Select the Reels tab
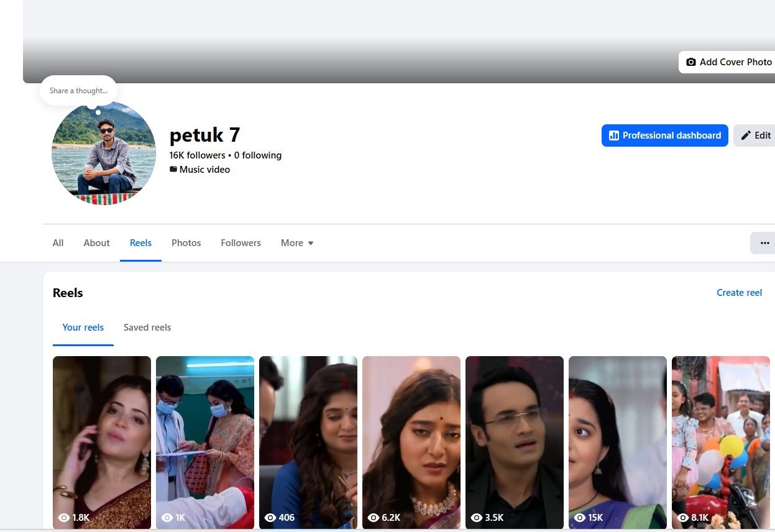 click(x=140, y=243)
